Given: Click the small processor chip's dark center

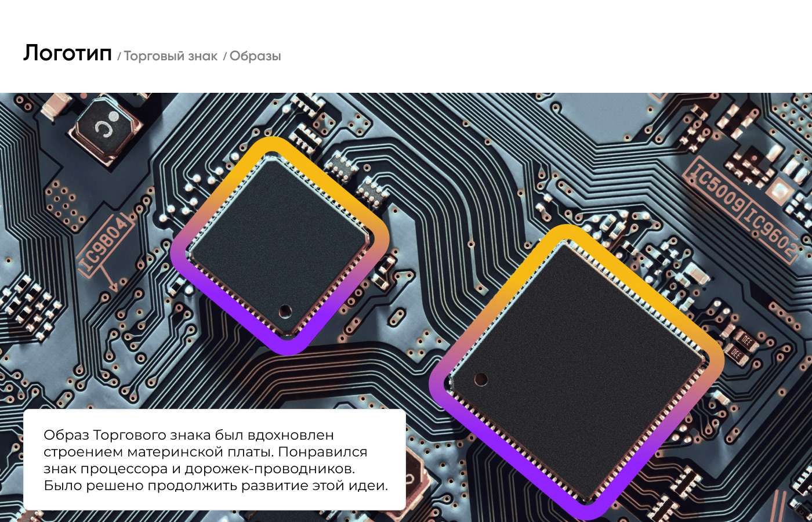Looking at the screenshot, I should (x=280, y=246).
